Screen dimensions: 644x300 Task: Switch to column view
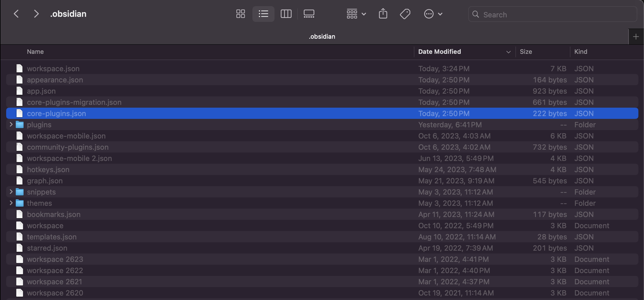[286, 14]
